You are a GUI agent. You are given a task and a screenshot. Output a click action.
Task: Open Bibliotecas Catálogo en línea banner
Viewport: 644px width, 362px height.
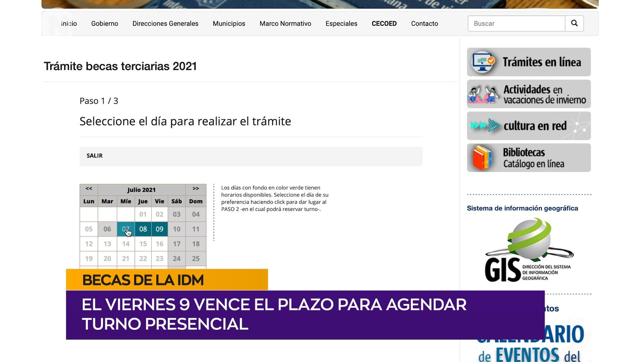pos(528,158)
